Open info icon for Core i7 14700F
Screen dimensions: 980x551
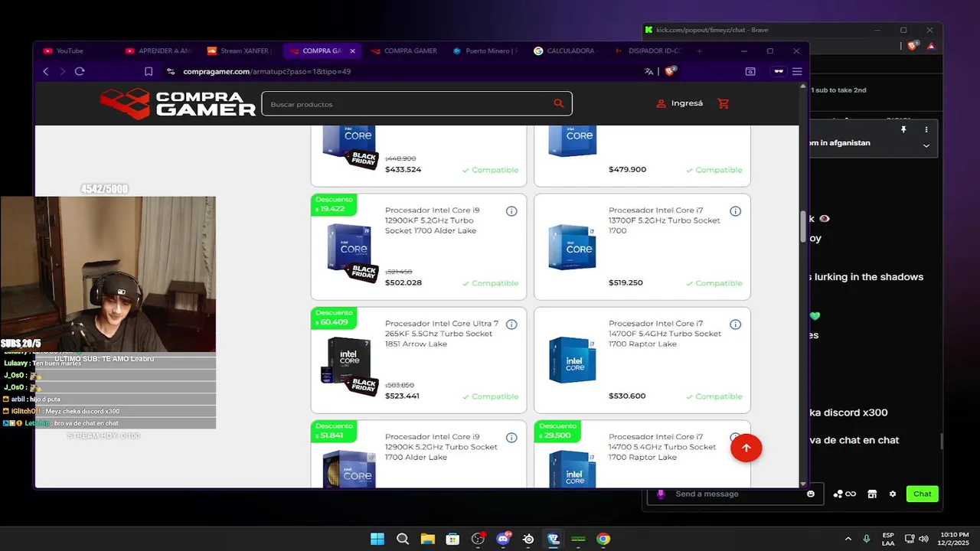(735, 324)
